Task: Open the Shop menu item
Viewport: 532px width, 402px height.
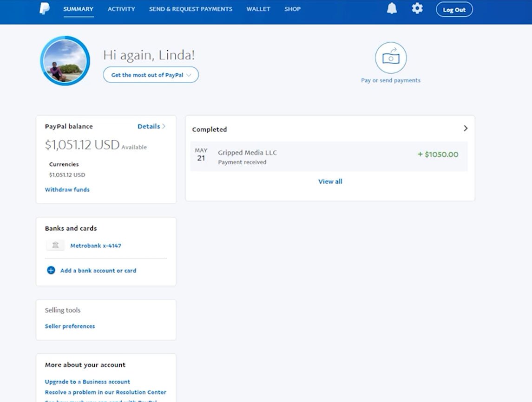Action: coord(292,9)
